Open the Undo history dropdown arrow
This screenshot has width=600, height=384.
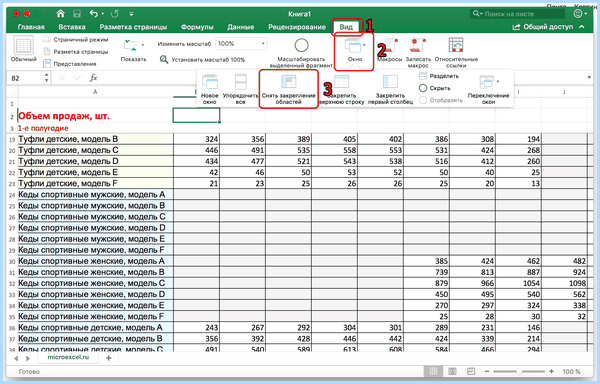pyautogui.click(x=103, y=14)
